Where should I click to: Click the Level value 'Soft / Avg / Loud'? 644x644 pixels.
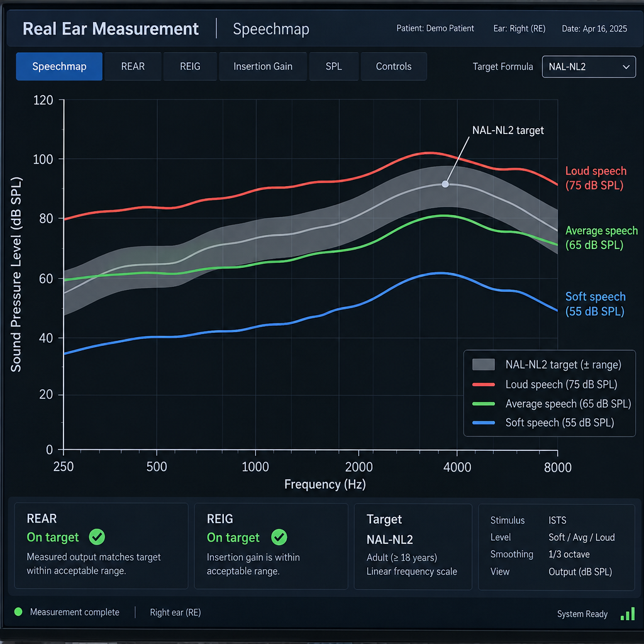pos(581,537)
